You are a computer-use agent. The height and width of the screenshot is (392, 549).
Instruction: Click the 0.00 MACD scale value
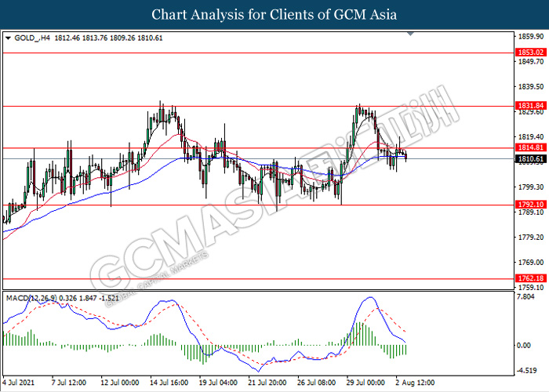(x=524, y=346)
